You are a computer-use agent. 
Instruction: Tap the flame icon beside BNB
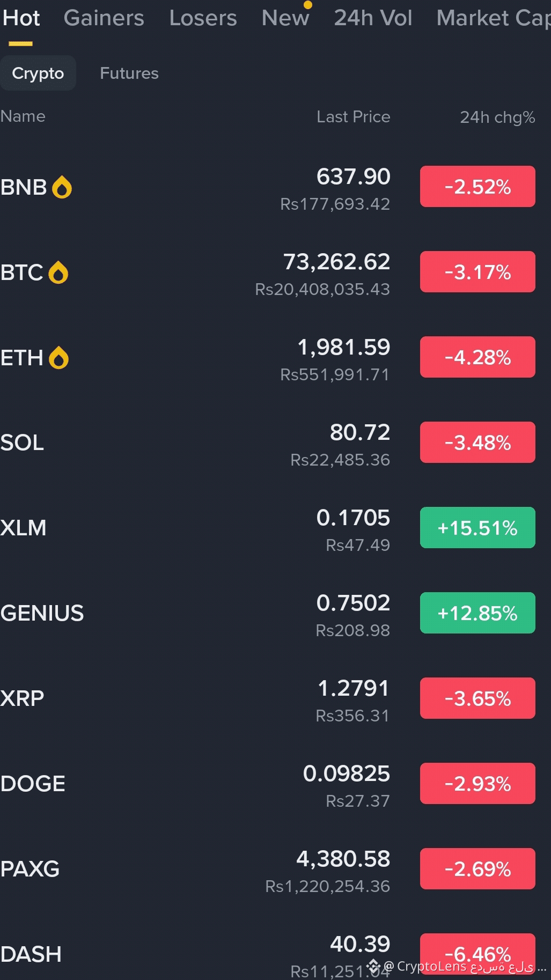pos(62,187)
